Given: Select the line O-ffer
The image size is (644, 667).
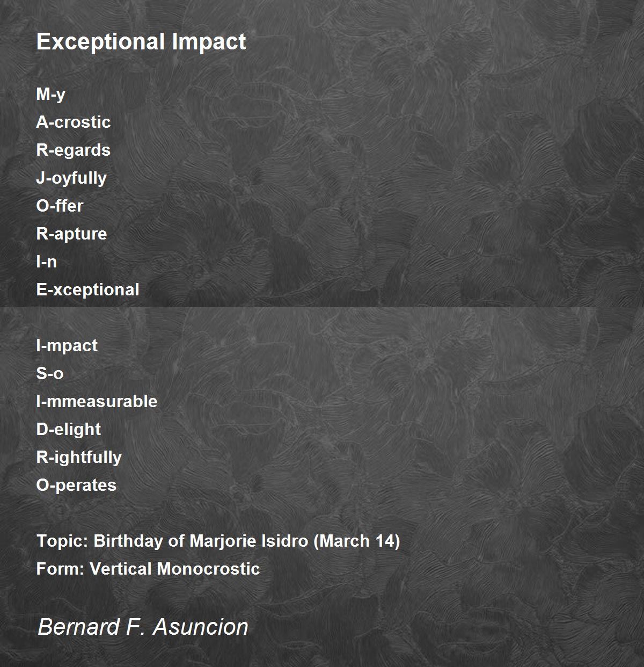Looking at the screenshot, I should (60, 206).
